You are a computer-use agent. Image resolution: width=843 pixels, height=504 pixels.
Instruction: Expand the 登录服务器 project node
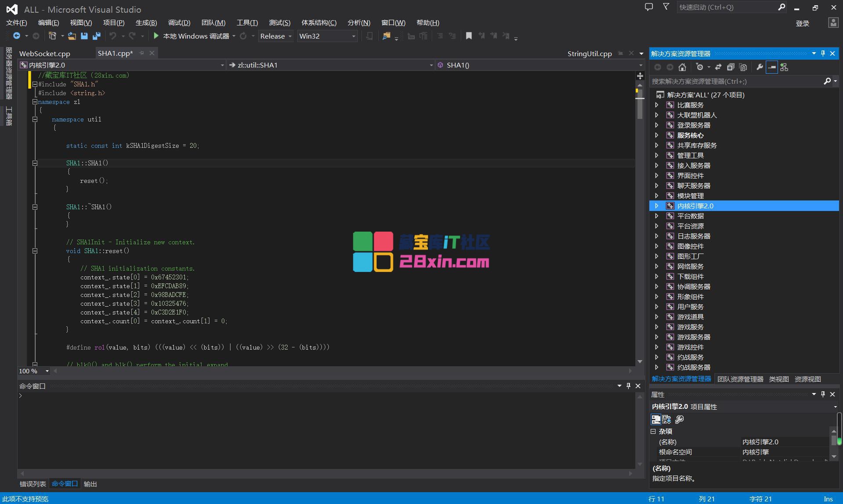(x=657, y=125)
